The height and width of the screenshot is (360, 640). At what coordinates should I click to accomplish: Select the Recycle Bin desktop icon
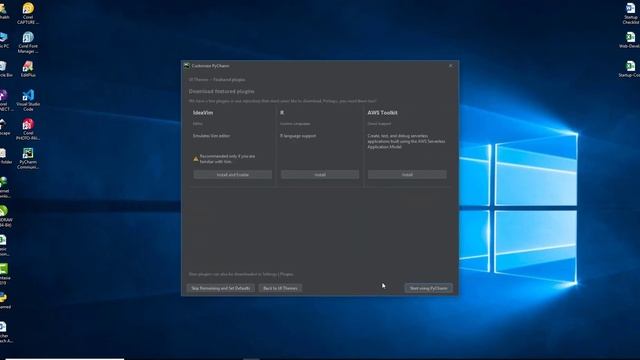click(4, 69)
